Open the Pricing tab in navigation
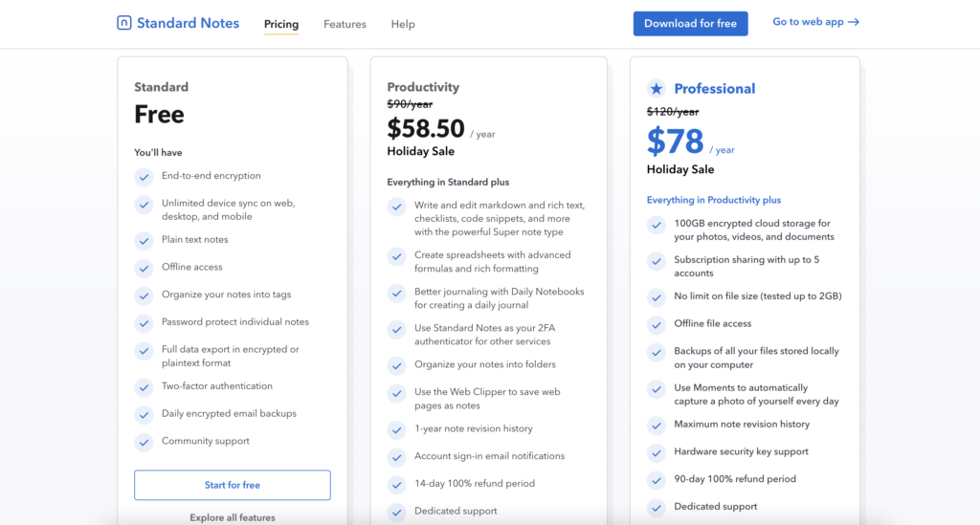The width and height of the screenshot is (980, 525). pyautogui.click(x=281, y=24)
